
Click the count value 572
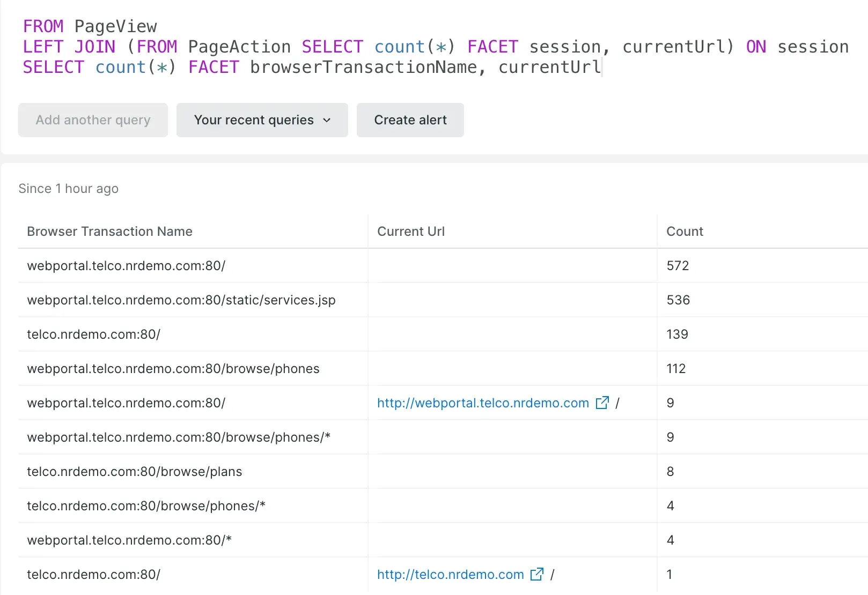pos(678,266)
